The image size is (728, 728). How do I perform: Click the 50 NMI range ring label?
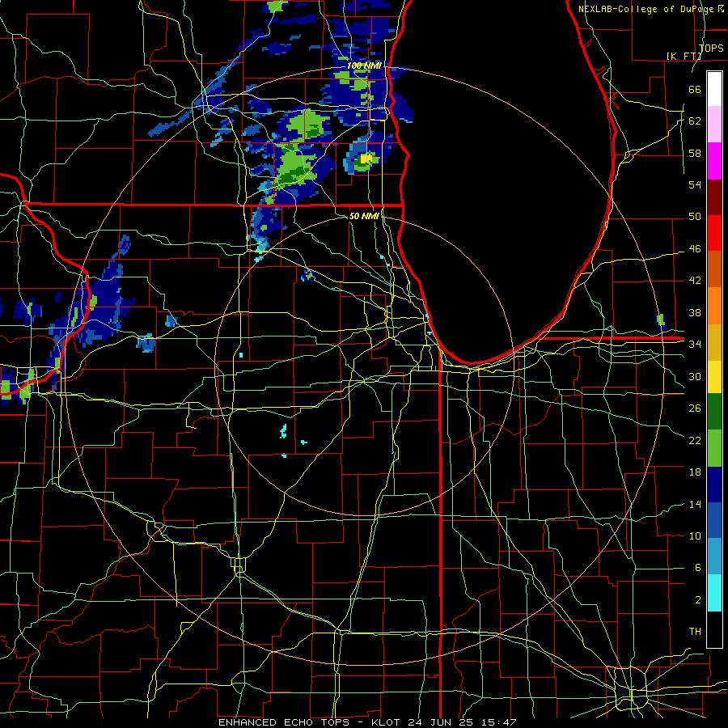pos(364,216)
